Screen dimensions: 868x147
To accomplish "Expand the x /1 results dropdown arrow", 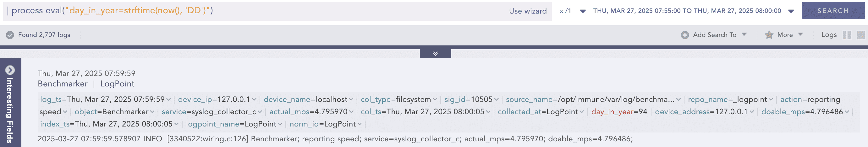I will click(583, 11).
